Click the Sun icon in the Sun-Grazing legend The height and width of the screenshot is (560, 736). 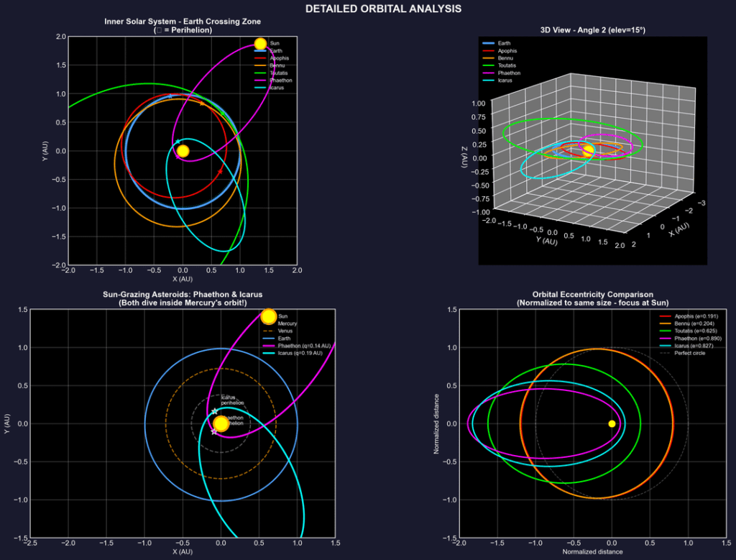click(x=269, y=317)
